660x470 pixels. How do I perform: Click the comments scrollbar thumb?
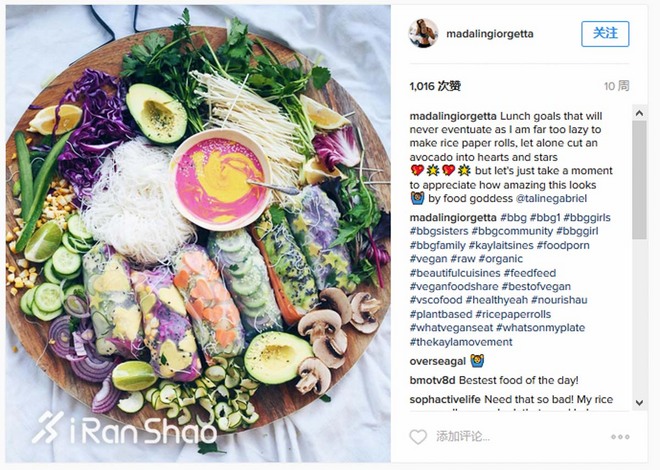(x=639, y=180)
